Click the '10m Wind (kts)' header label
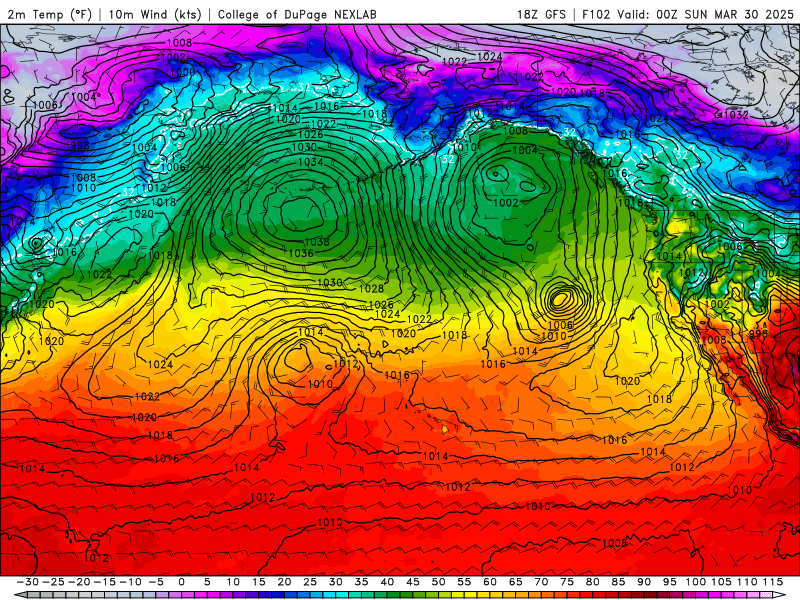Screen dimensions: 800x600 [155, 14]
